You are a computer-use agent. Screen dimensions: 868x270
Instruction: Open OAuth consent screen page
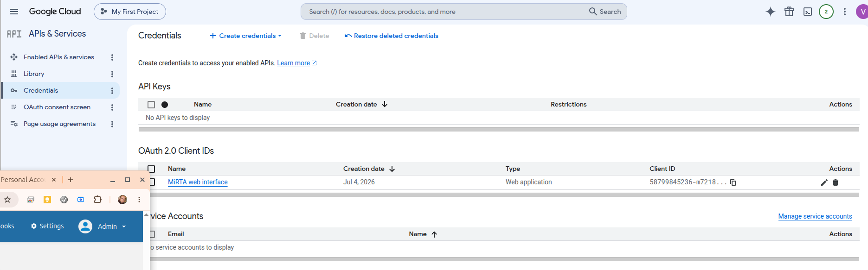pyautogui.click(x=57, y=107)
